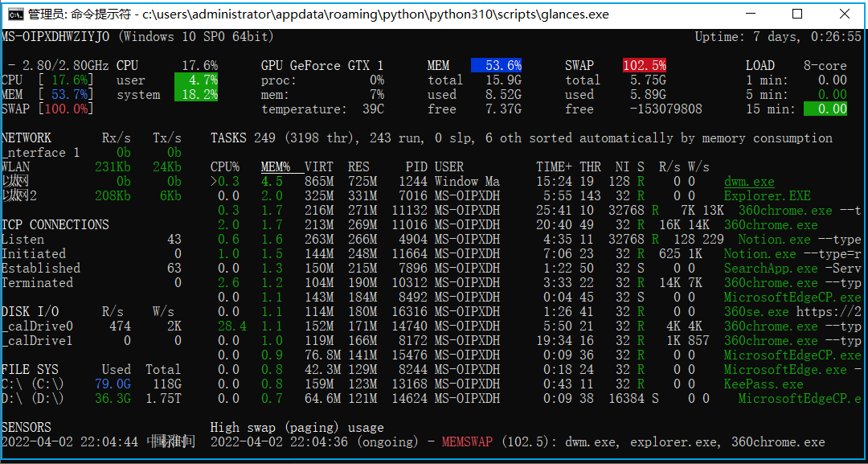The image size is (868, 464).
Task: Click the VIRT column header
Action: (x=319, y=166)
